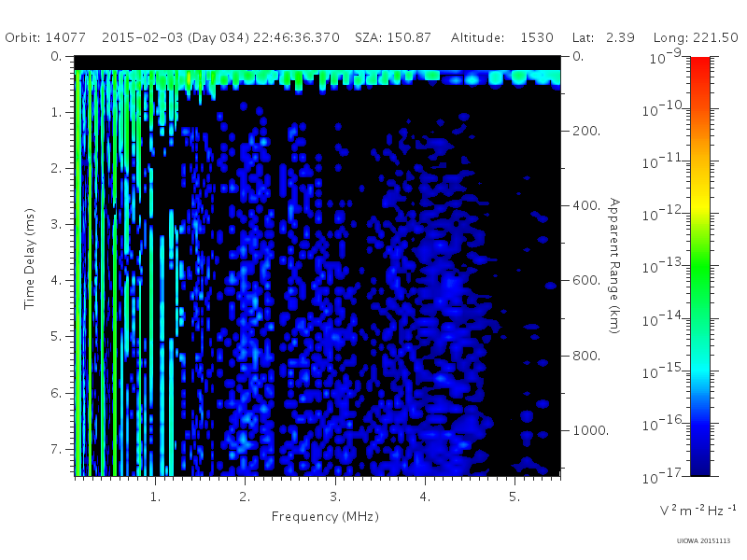Screen dimensions: 747x560
Task: Click the timestamp '22:46:36.370'
Action: (296, 37)
